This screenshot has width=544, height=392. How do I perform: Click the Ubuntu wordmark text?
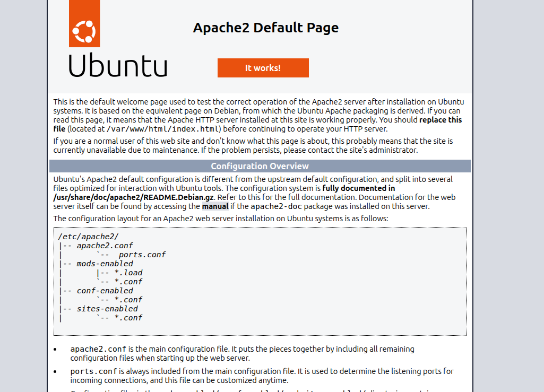[117, 66]
